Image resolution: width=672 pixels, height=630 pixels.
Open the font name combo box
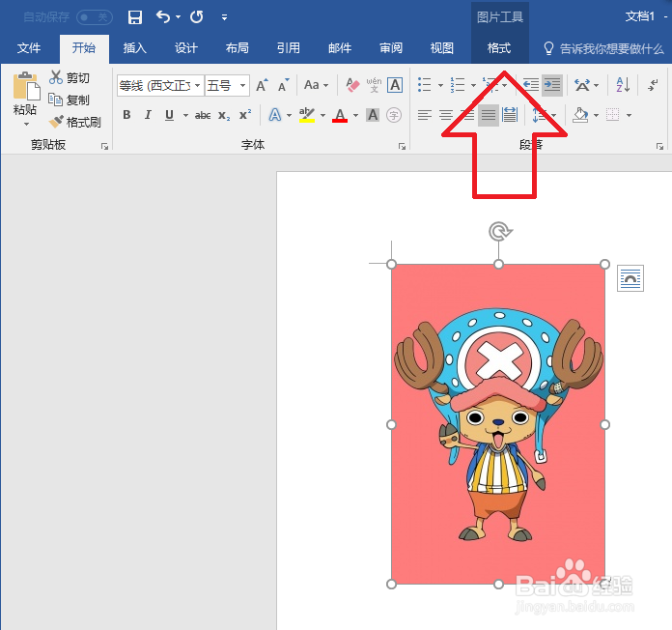[x=160, y=85]
